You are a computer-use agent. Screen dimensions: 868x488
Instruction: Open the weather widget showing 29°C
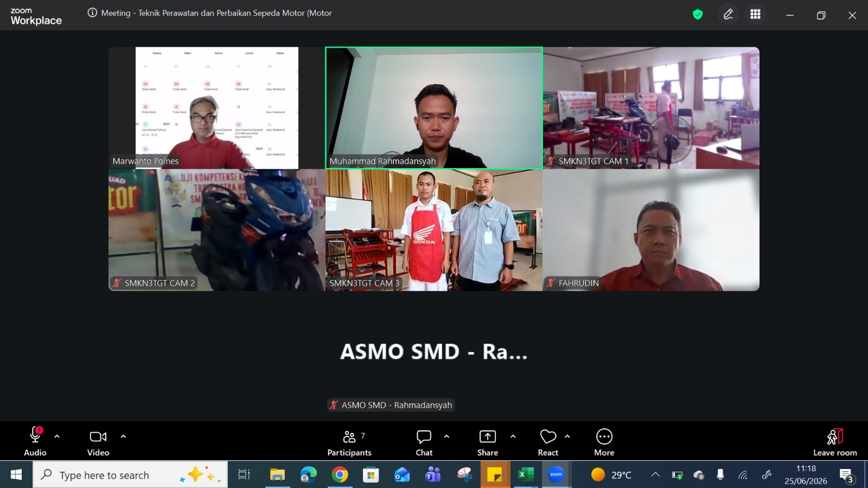tap(611, 475)
